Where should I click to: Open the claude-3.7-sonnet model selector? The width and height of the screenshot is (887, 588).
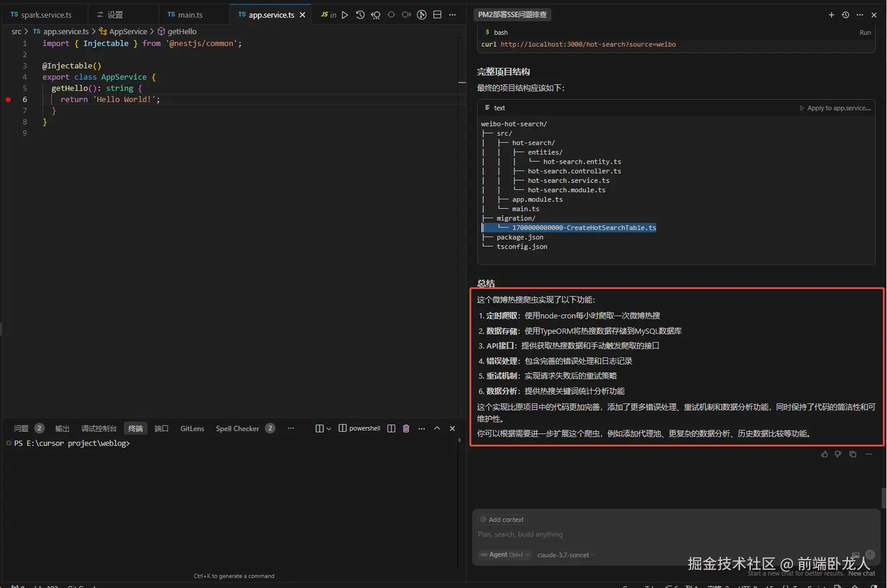[x=566, y=555]
